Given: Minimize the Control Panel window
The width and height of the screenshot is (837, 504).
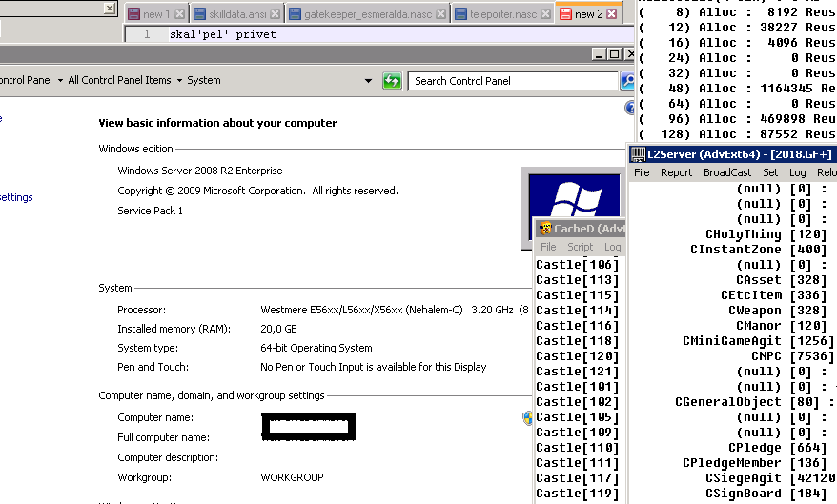Looking at the screenshot, I should tap(600, 54).
